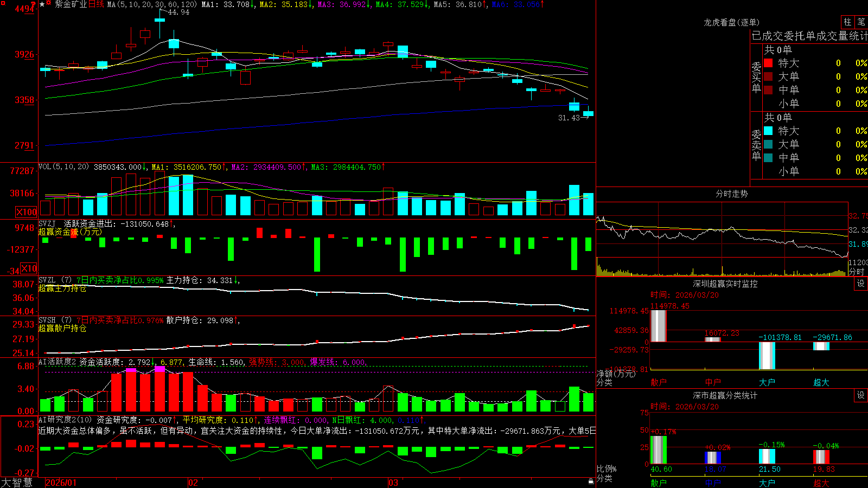Click the 平均研究度: 0.110 label
Image resolution: width=868 pixels, height=488 pixels.
point(218,420)
